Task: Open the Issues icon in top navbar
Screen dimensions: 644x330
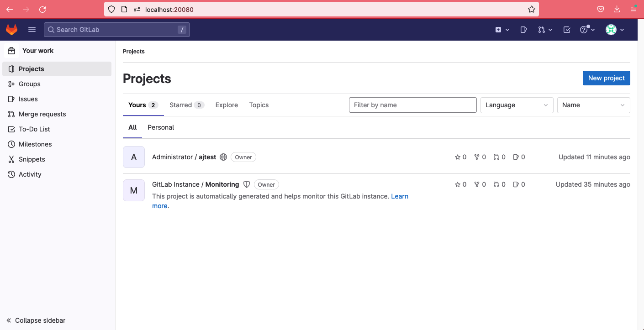Action: (x=523, y=30)
